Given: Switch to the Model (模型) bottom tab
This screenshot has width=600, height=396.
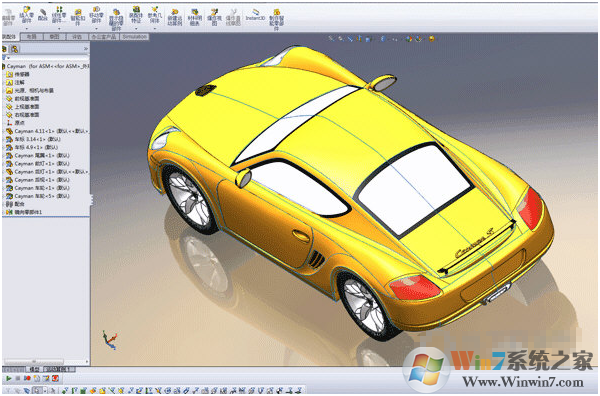Looking at the screenshot, I should tap(34, 370).
